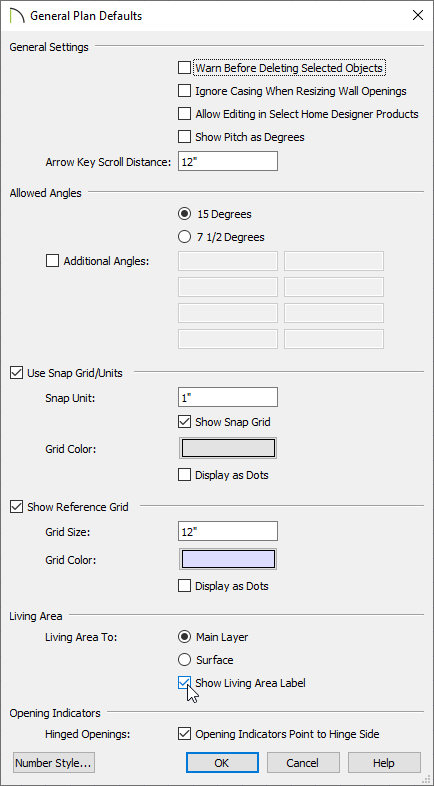The width and height of the screenshot is (434, 786).
Task: Open the snap Grid Color swatch
Action: click(x=228, y=448)
